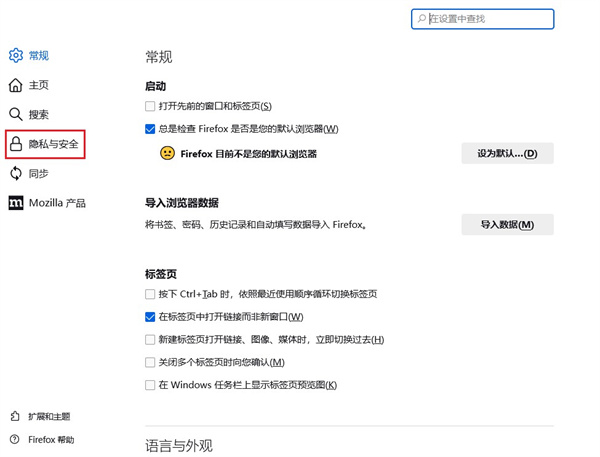Click the Mozilla products logo icon
The width and height of the screenshot is (600, 457).
click(16, 203)
